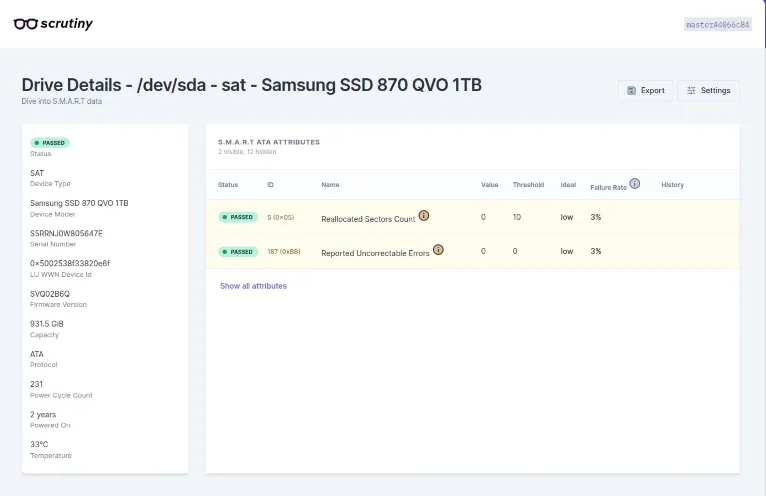This screenshot has width=766, height=496.
Task: Click info icon beside Reallocated Sectors Count
Action: 424,216
